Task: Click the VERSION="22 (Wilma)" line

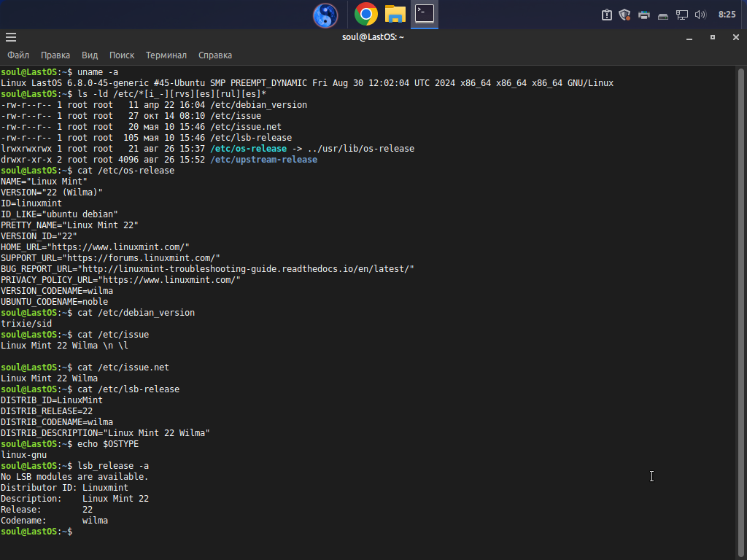Action: pos(52,192)
